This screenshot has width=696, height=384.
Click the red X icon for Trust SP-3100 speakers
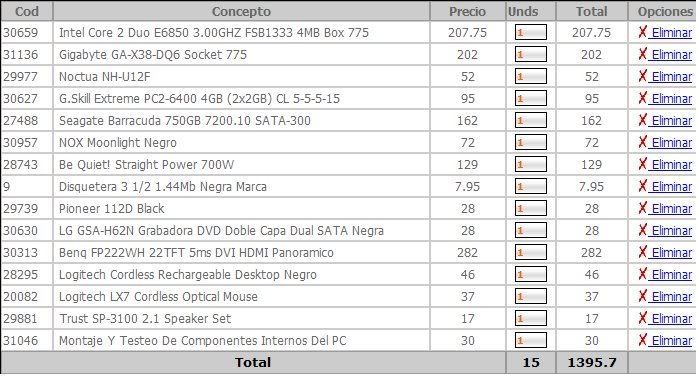tap(642, 318)
